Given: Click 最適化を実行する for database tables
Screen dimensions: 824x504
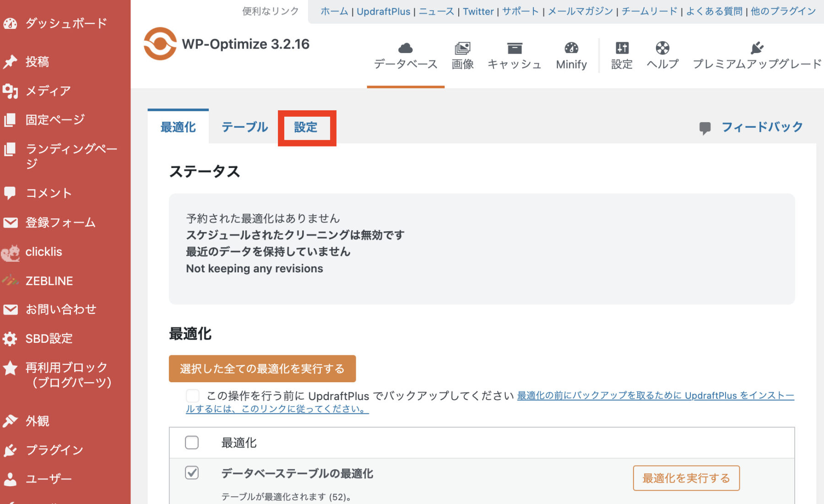Looking at the screenshot, I should [x=686, y=477].
